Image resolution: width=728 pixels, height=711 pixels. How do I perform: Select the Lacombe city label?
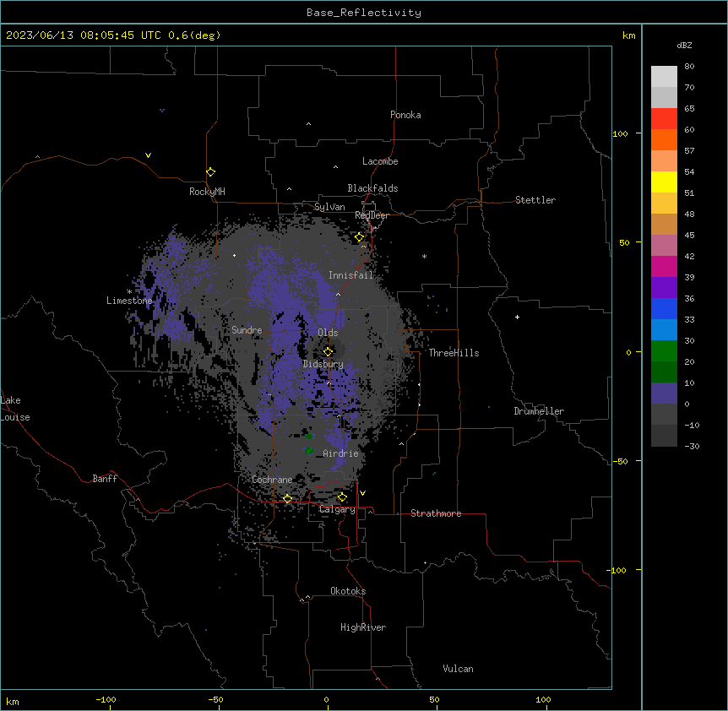380,161
